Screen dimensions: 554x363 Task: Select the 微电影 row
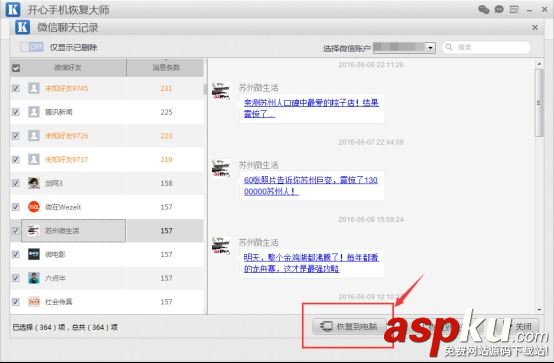coord(107,254)
